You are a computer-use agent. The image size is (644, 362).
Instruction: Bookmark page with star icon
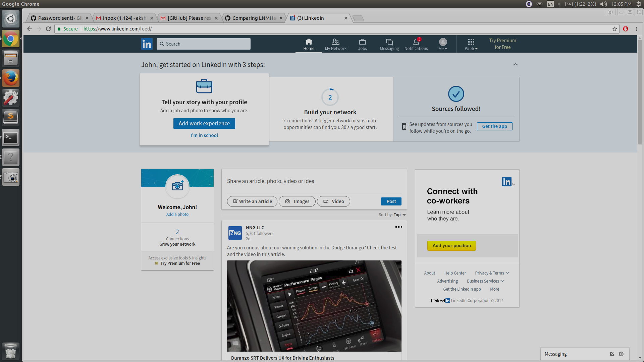tap(615, 29)
